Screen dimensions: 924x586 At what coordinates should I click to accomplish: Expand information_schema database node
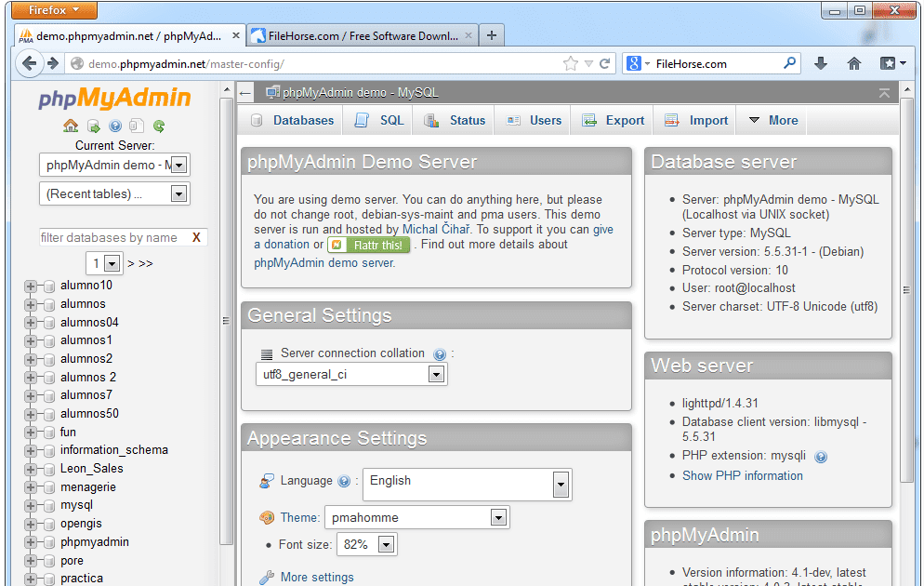coord(30,451)
